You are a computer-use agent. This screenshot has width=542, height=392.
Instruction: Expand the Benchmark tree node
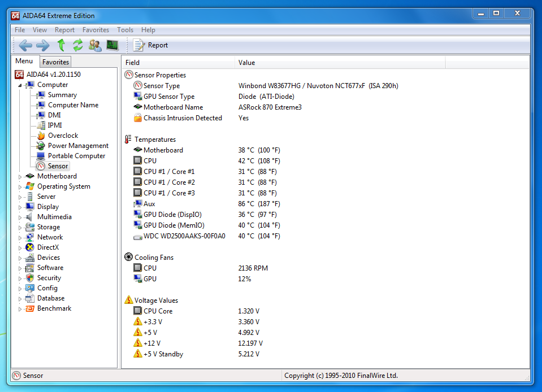(21, 309)
